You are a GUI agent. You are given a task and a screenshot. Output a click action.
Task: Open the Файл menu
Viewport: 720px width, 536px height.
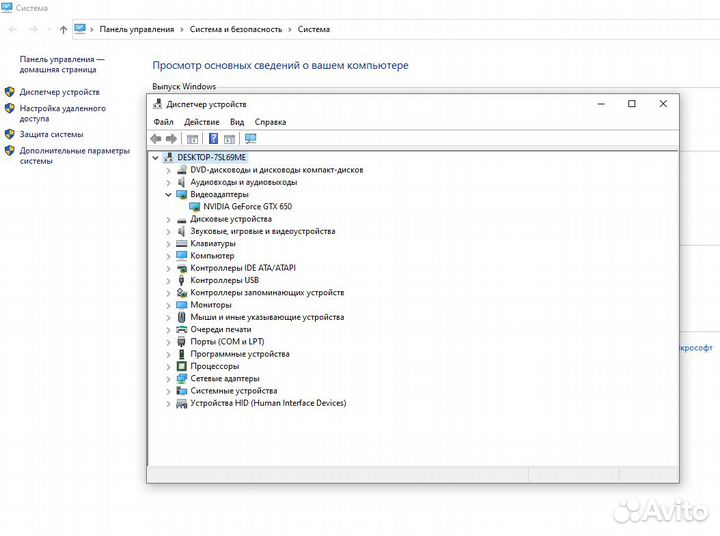pyautogui.click(x=163, y=122)
